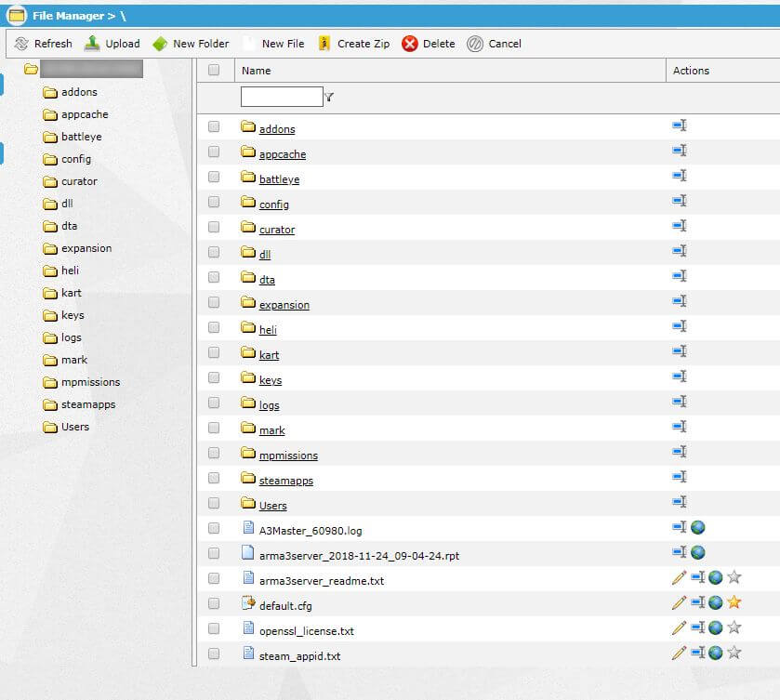
Task: Click the gray star icon for steam_appid.txt
Action: pos(734,654)
